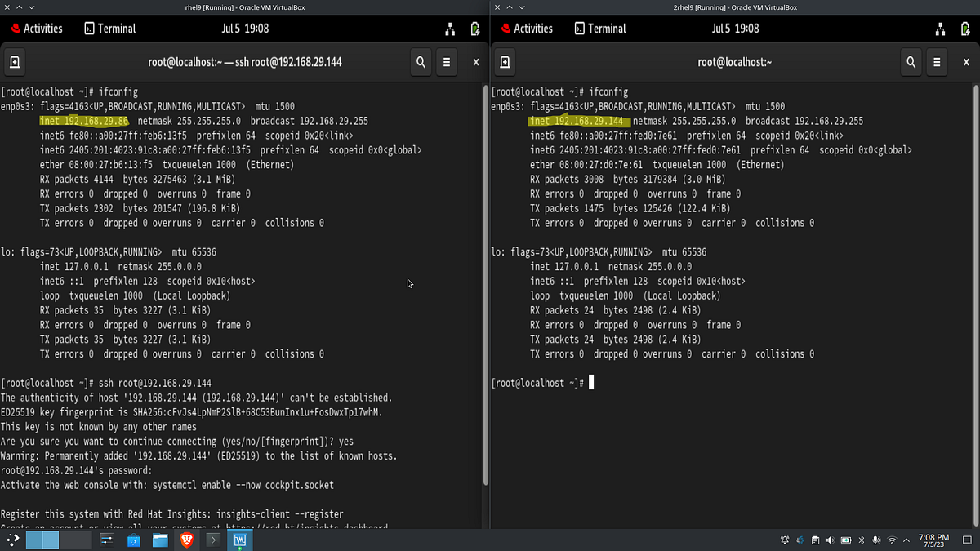Open Activities overview in the left VM
This screenshot has height=551, width=980.
37,28
